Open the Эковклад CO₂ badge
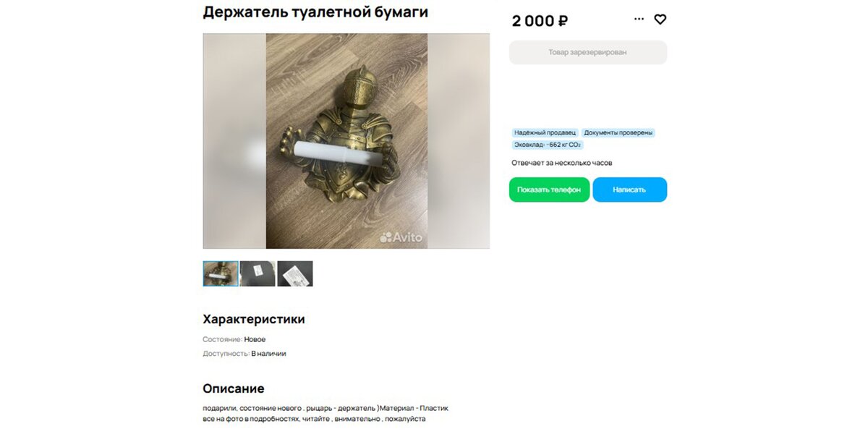 tap(548, 145)
